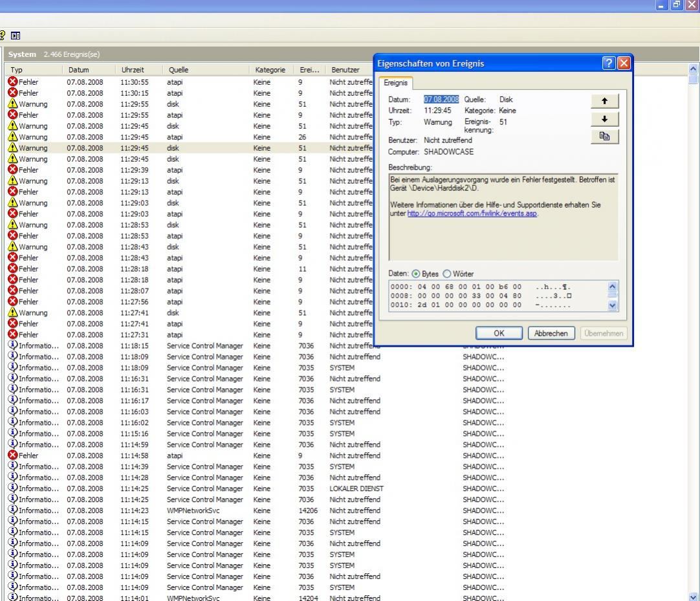
Task: Sort by the Quelle column header
Action: tap(206, 70)
